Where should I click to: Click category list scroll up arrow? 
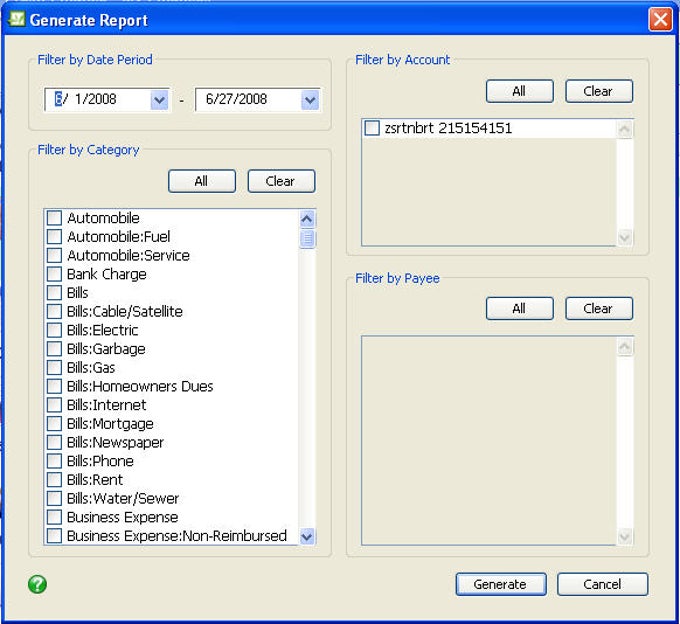(x=307, y=219)
